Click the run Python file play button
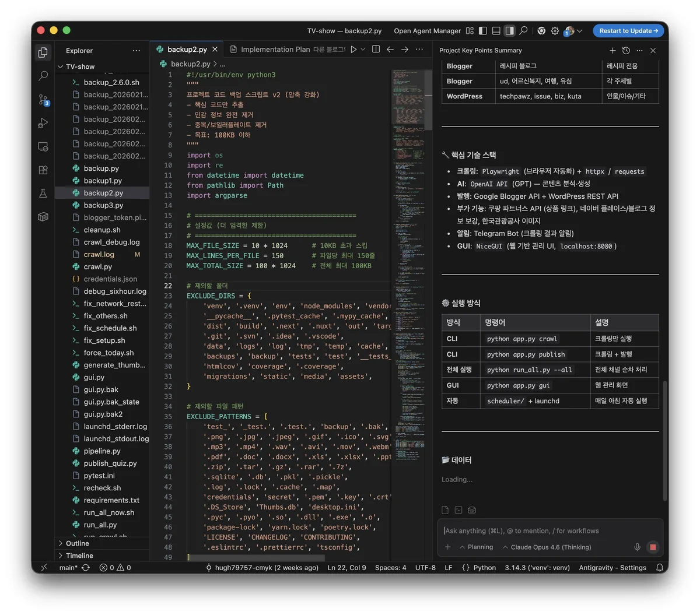 [353, 50]
